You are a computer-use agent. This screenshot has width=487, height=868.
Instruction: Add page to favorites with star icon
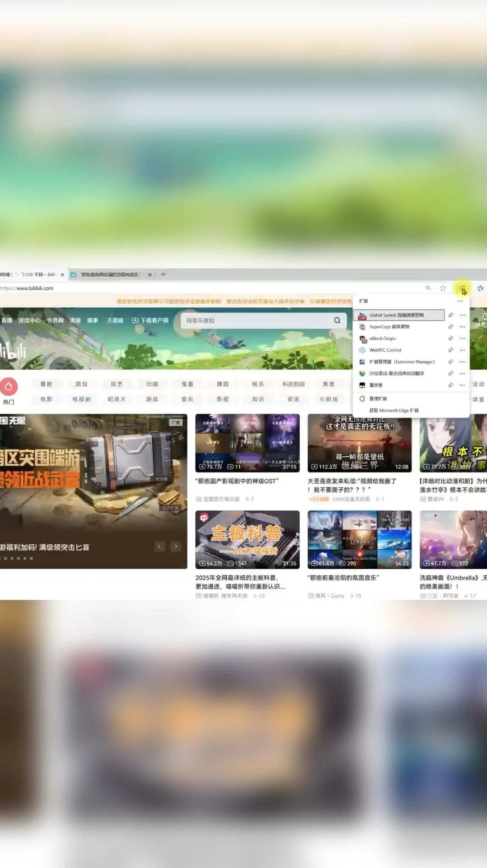pyautogui.click(x=443, y=288)
